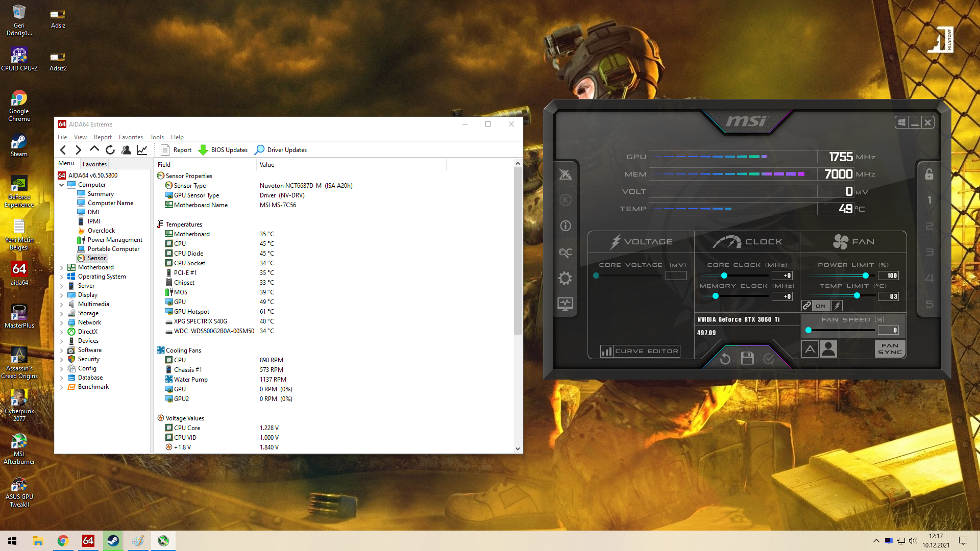Expand the Motherboard tree node
980x551 pixels.
62,267
